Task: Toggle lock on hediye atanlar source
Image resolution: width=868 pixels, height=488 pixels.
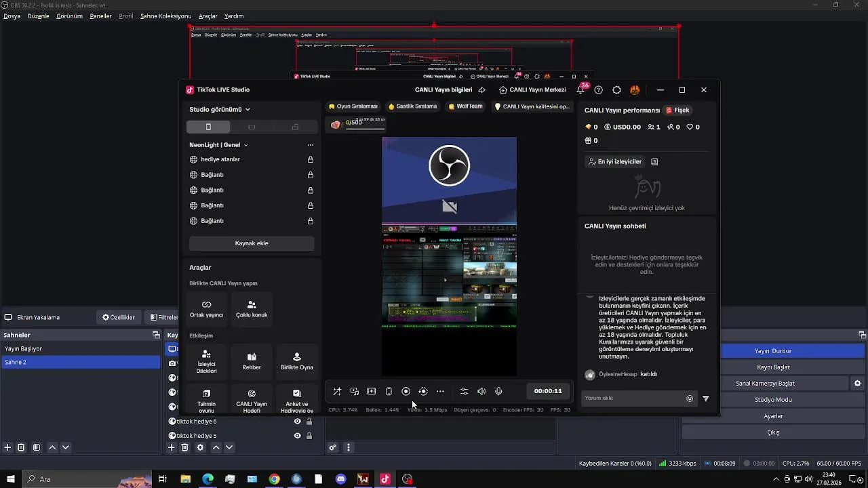Action: tap(311, 159)
